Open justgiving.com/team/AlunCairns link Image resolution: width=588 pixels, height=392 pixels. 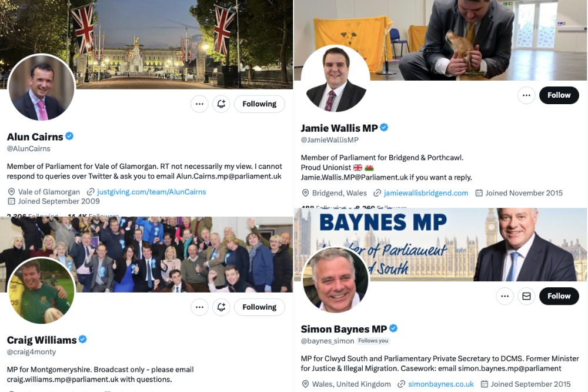click(x=152, y=192)
